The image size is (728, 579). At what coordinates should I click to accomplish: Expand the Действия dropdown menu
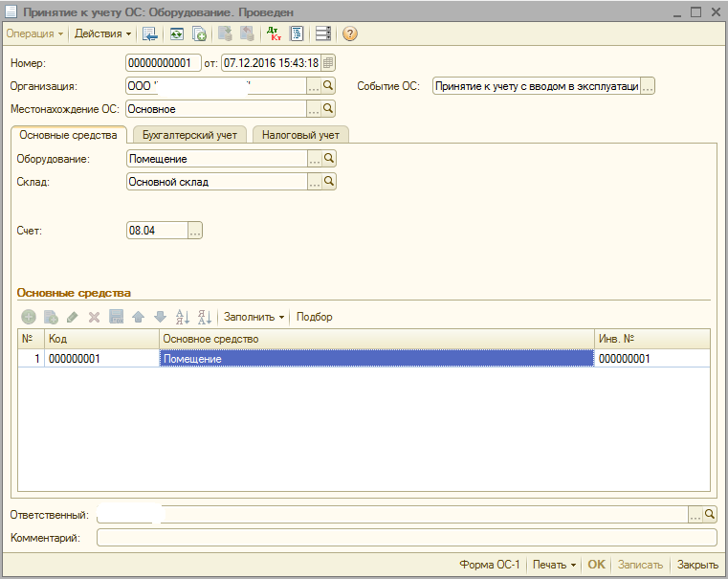point(103,33)
